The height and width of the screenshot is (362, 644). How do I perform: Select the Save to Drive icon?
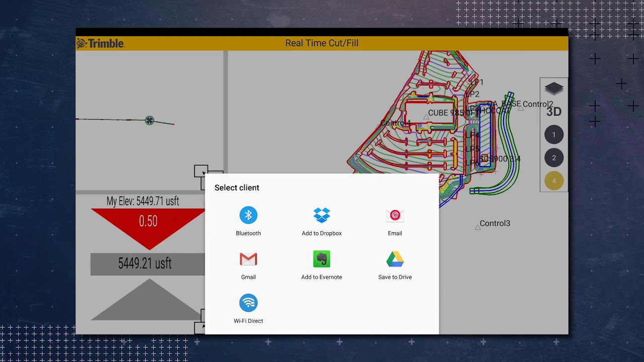pyautogui.click(x=395, y=259)
